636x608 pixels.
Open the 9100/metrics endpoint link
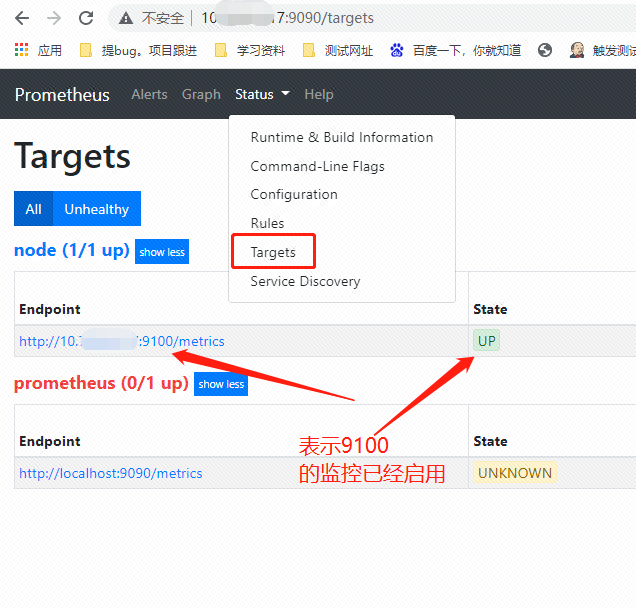122,342
